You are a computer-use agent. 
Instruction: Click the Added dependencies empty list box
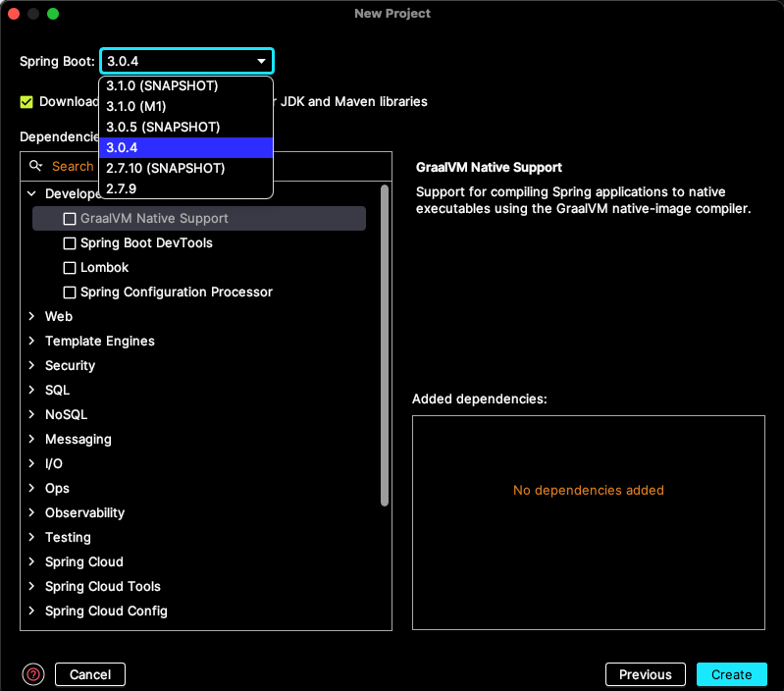tap(589, 522)
